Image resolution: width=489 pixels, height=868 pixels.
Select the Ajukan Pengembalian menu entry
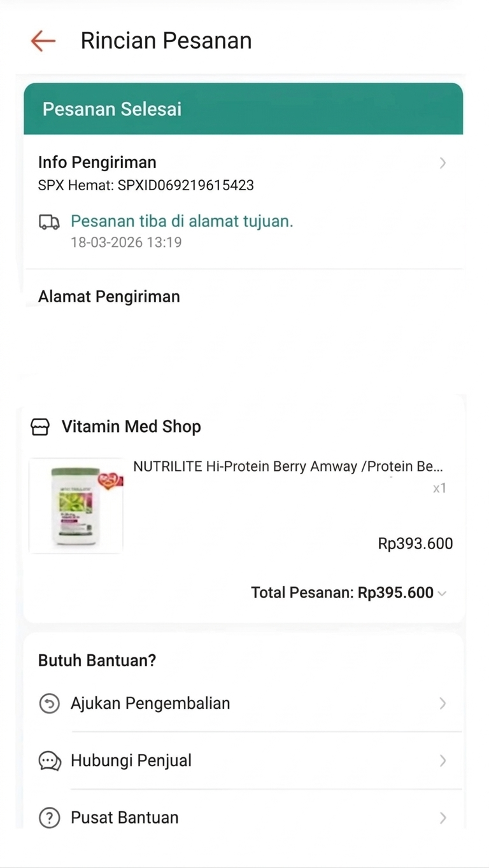[150, 703]
